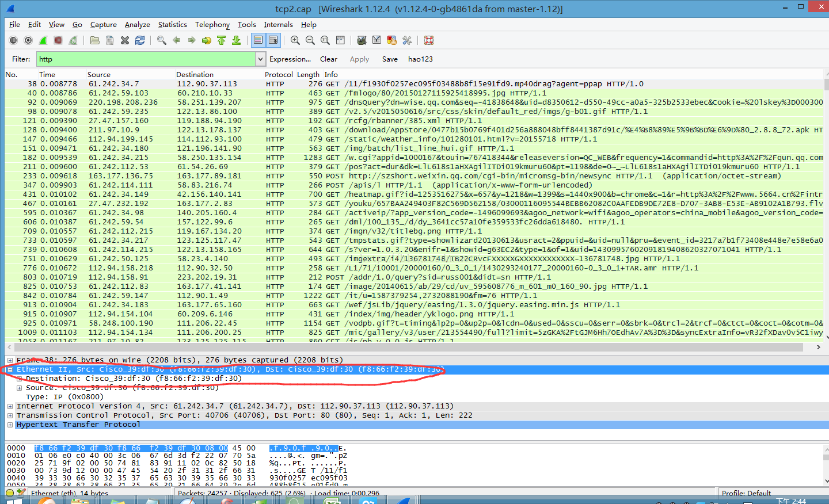Collapse the Ethernet II tree node
The height and width of the screenshot is (504, 829).
click(x=10, y=369)
